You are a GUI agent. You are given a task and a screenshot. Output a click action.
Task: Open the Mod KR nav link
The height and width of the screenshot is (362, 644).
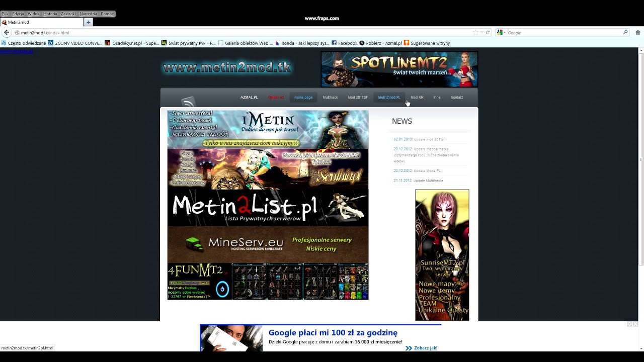pyautogui.click(x=417, y=98)
